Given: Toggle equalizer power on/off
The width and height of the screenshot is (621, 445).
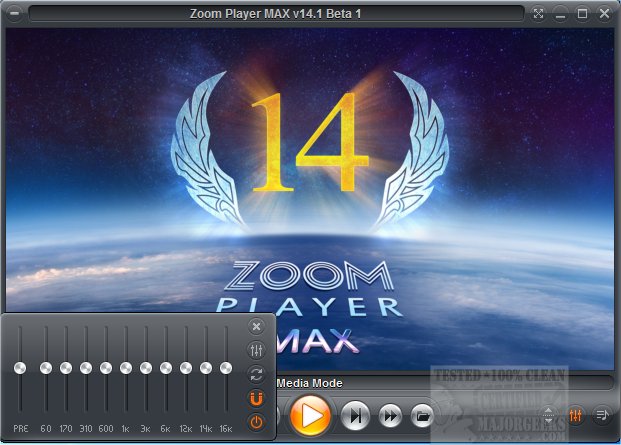Looking at the screenshot, I should click(256, 421).
